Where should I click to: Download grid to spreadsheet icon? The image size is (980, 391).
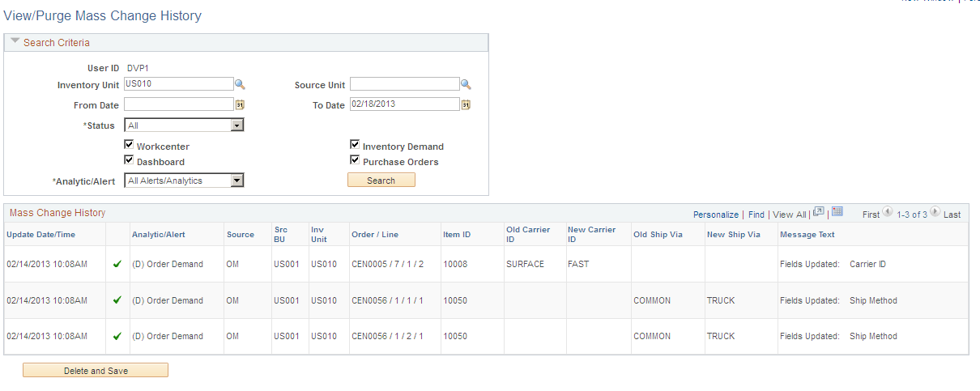click(837, 212)
